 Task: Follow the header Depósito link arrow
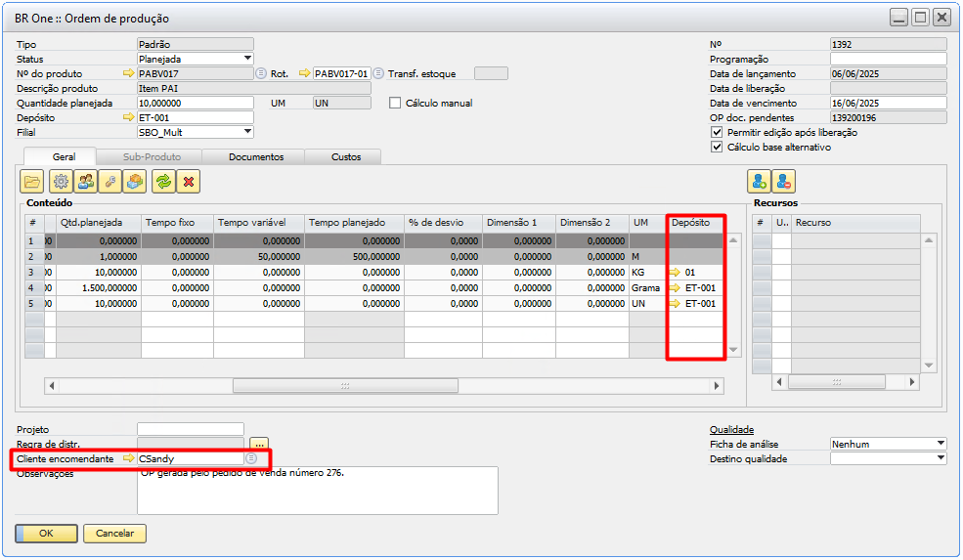128,117
